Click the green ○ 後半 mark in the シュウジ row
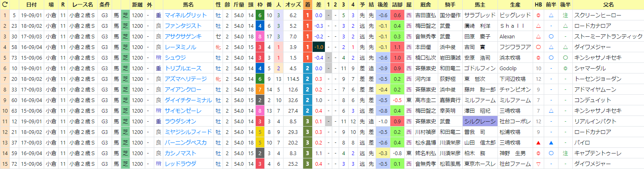This screenshot has width=644, height=169. click(x=565, y=58)
